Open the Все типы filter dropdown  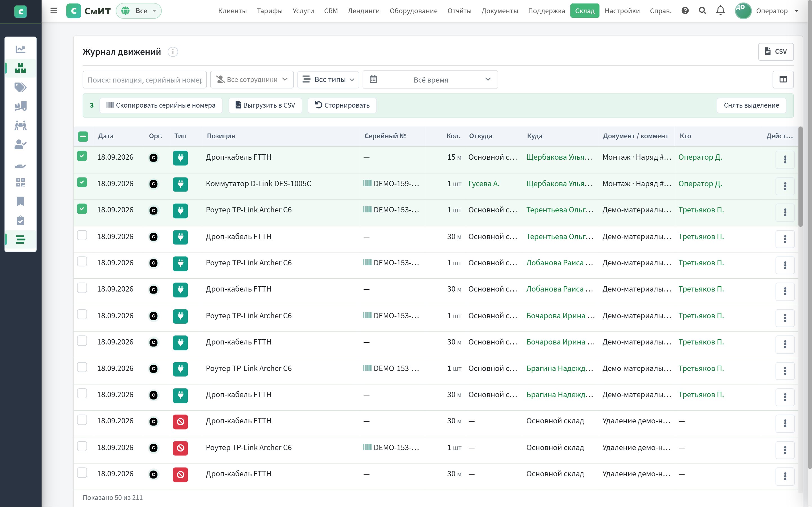pos(328,79)
